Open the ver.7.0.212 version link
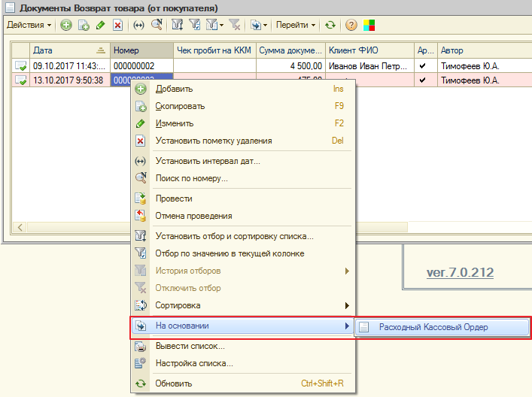This screenshot has height=397, width=532. 460,272
